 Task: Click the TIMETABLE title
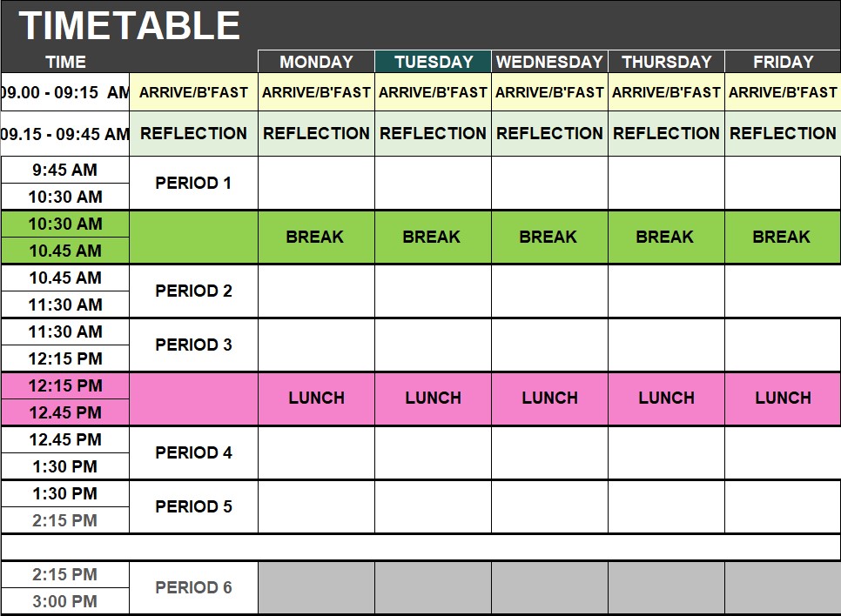[129, 26]
